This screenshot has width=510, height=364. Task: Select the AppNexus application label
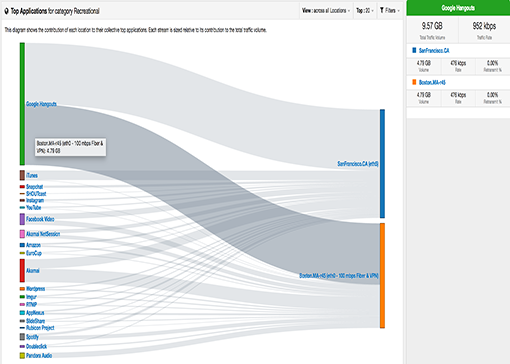click(35, 313)
